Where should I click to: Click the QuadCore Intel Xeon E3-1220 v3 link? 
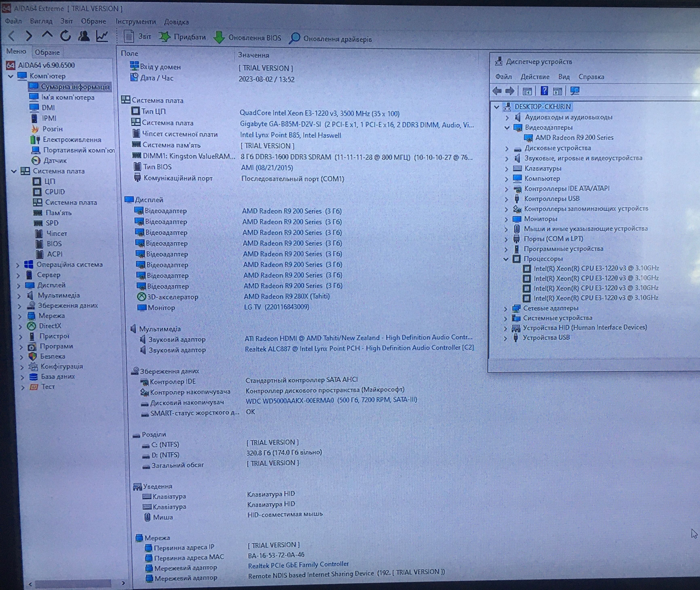(320, 113)
